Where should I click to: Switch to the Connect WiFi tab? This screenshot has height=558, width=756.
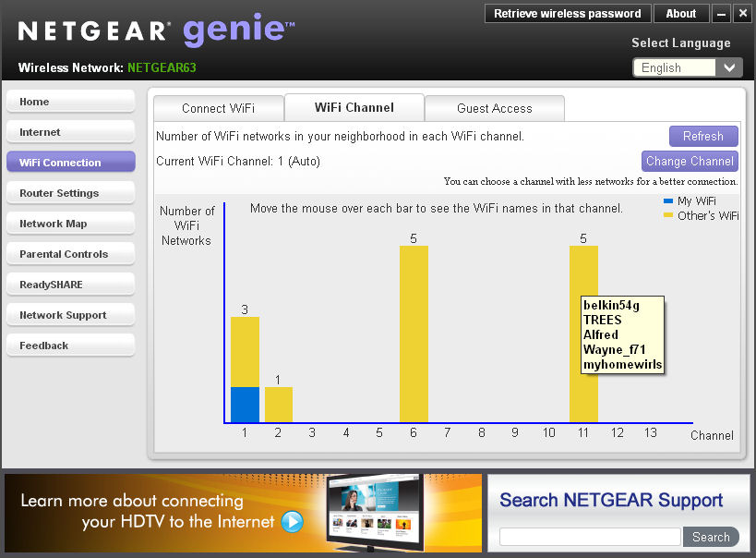point(219,108)
